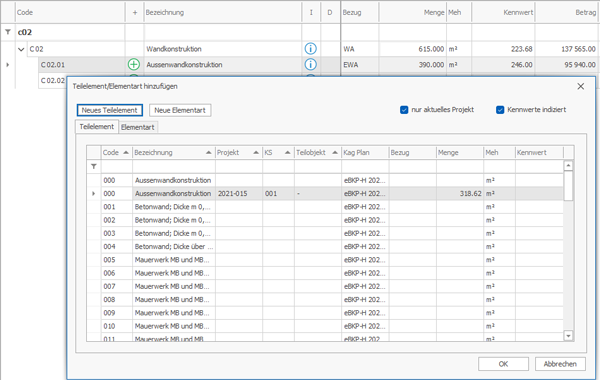Sort dialog grid by Projekt column

pos(239,153)
